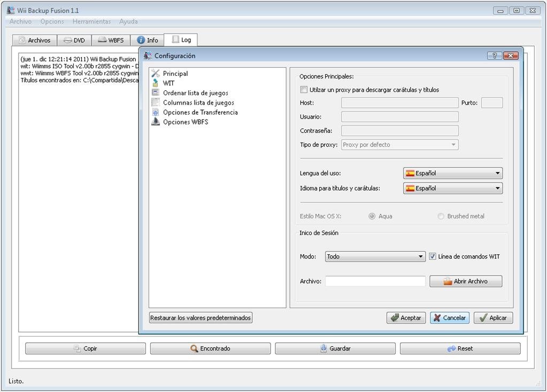Click the Purto input field
Image resolution: width=547 pixels, height=392 pixels.
point(492,103)
